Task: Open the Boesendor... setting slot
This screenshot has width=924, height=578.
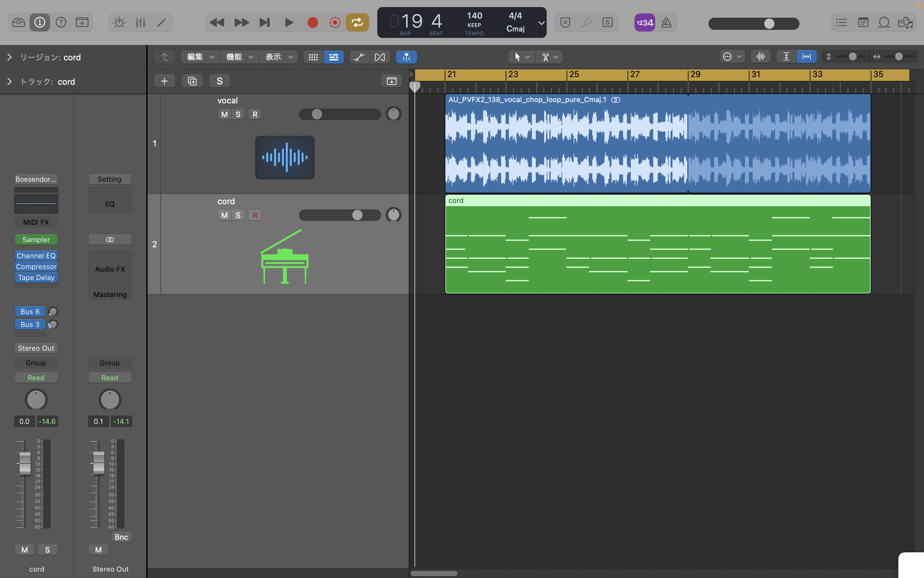Action: click(36, 179)
